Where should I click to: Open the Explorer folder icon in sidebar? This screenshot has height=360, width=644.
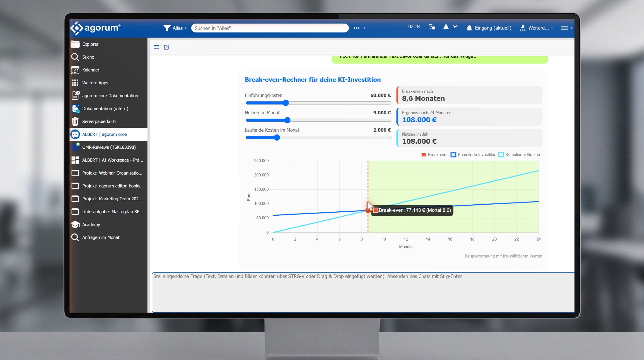pyautogui.click(x=75, y=44)
